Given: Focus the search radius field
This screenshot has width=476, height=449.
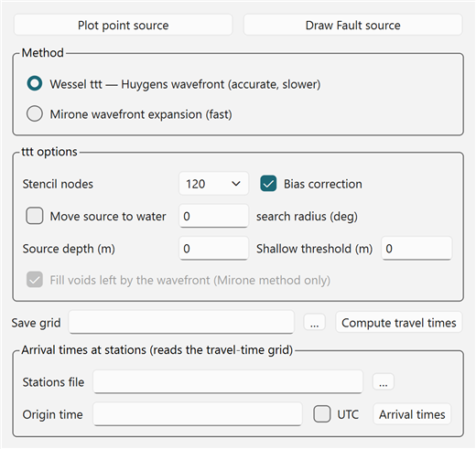Looking at the screenshot, I should point(213,216).
